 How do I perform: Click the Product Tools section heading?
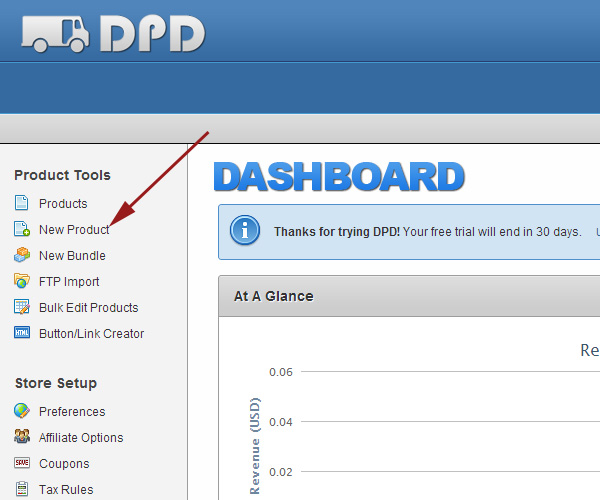tap(62, 175)
